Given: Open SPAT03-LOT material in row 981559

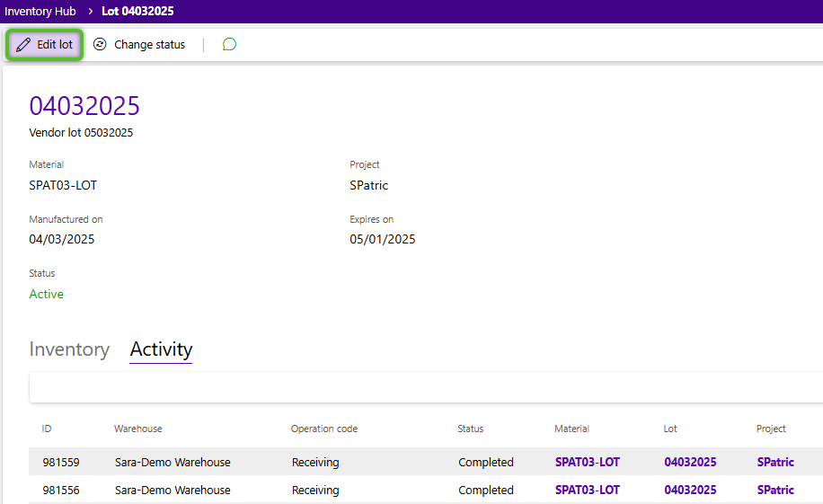Looking at the screenshot, I should [x=587, y=463].
